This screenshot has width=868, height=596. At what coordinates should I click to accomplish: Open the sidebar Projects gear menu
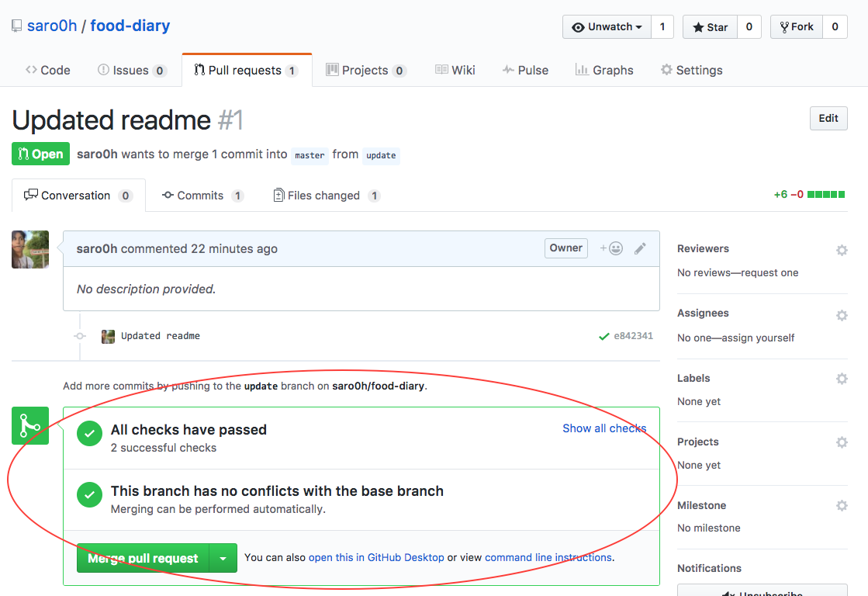(842, 442)
